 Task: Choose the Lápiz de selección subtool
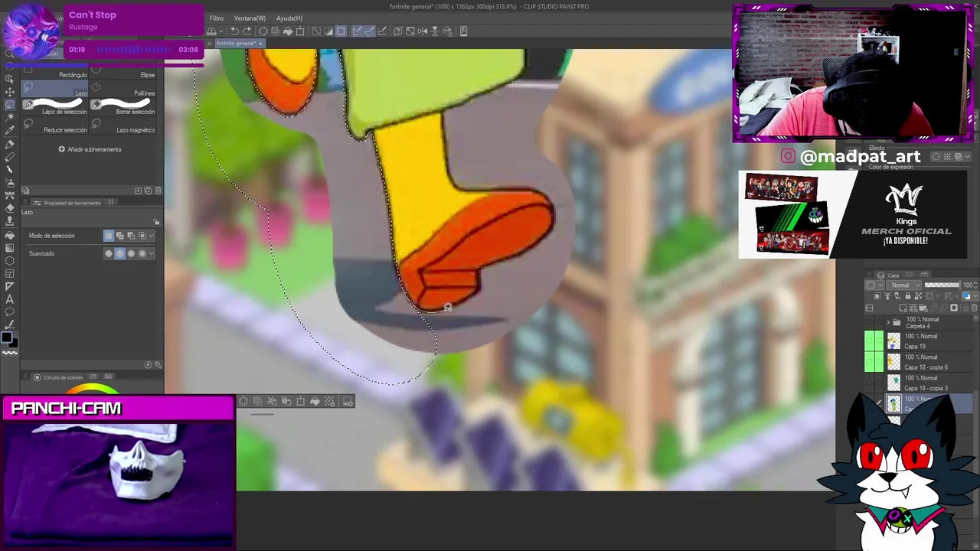pyautogui.click(x=55, y=107)
